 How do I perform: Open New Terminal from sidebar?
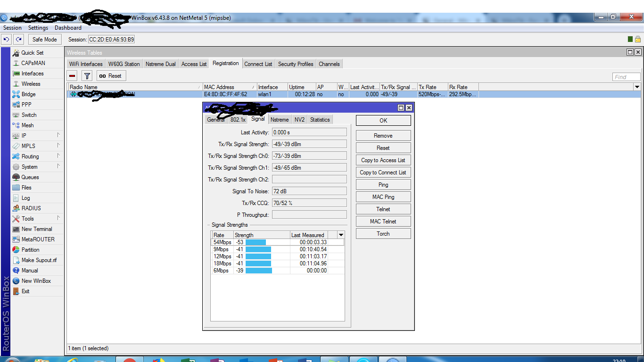point(37,229)
